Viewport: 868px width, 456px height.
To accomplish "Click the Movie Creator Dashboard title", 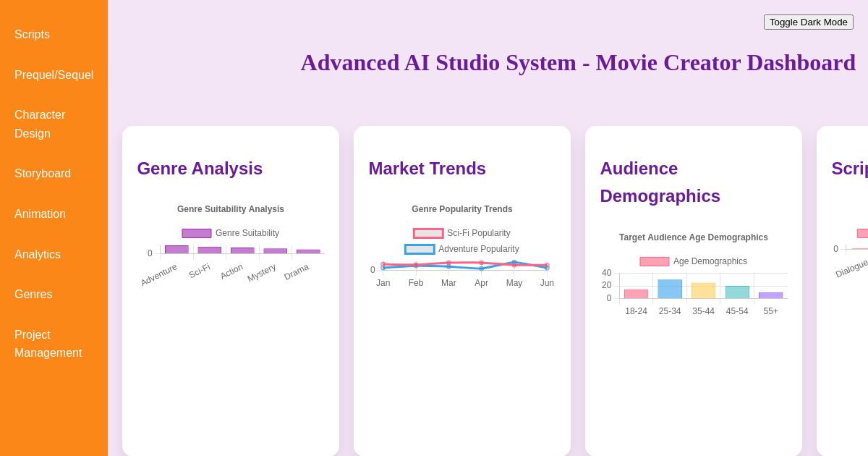I will pos(578,63).
